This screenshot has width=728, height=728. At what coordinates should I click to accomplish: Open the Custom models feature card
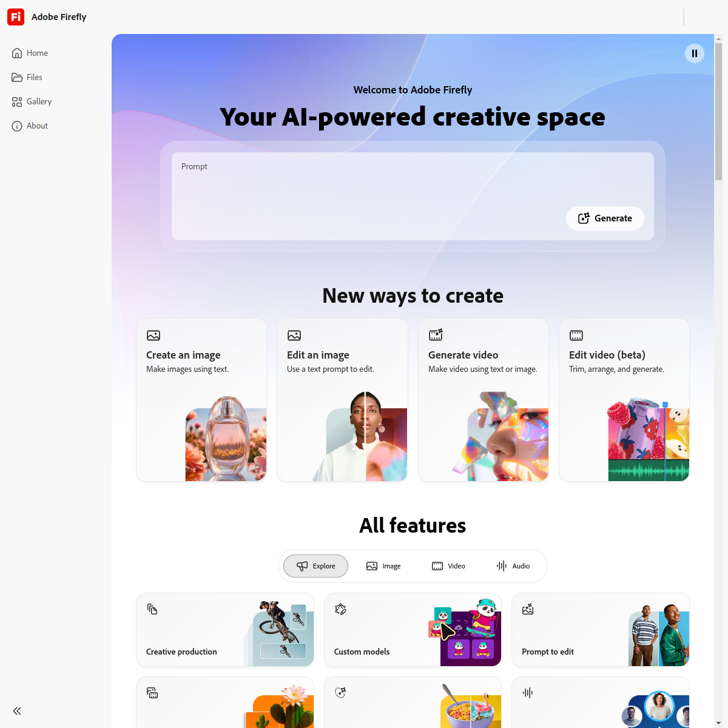tap(413, 630)
